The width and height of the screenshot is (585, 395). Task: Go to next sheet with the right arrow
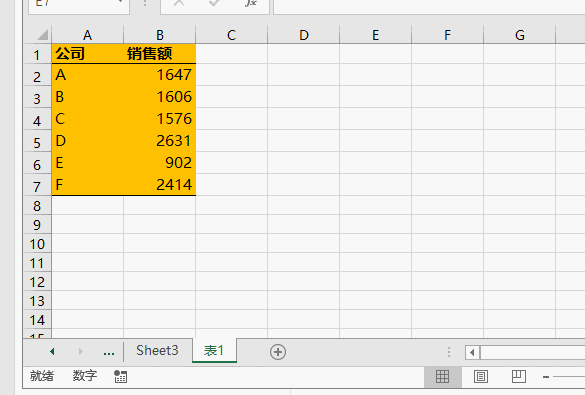[x=81, y=351]
